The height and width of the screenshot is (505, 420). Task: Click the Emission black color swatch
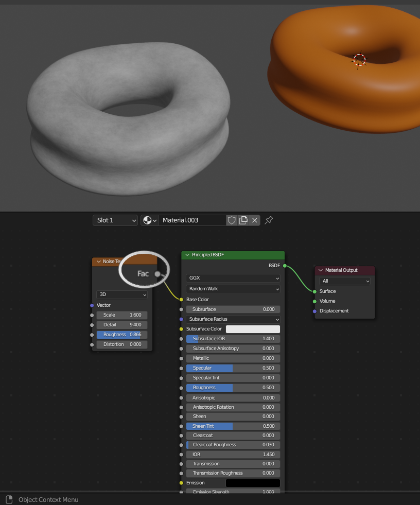[253, 483]
